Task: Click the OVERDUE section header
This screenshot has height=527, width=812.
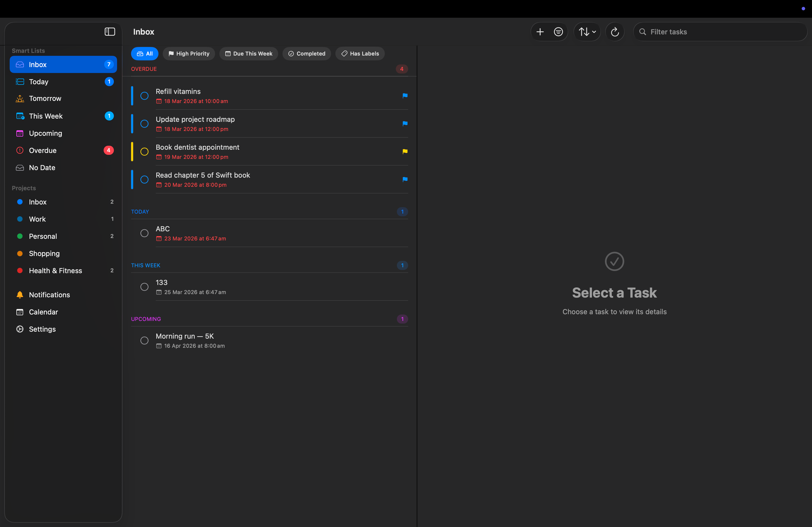Action: [144, 69]
